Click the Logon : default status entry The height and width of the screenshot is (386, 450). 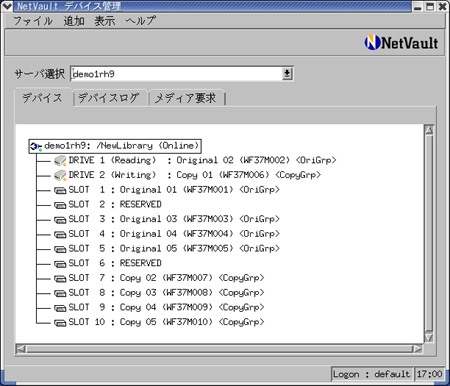click(372, 374)
